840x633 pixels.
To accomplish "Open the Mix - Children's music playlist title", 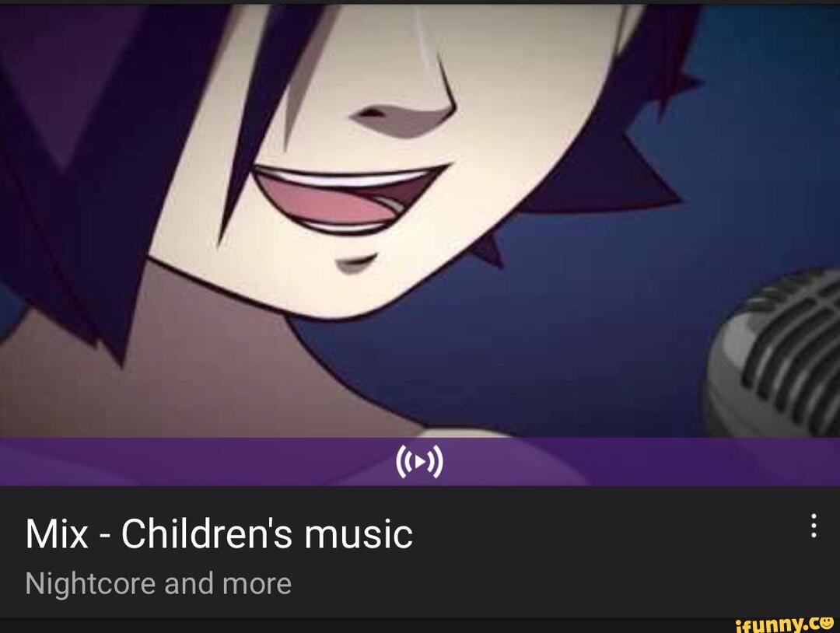I will [x=219, y=534].
